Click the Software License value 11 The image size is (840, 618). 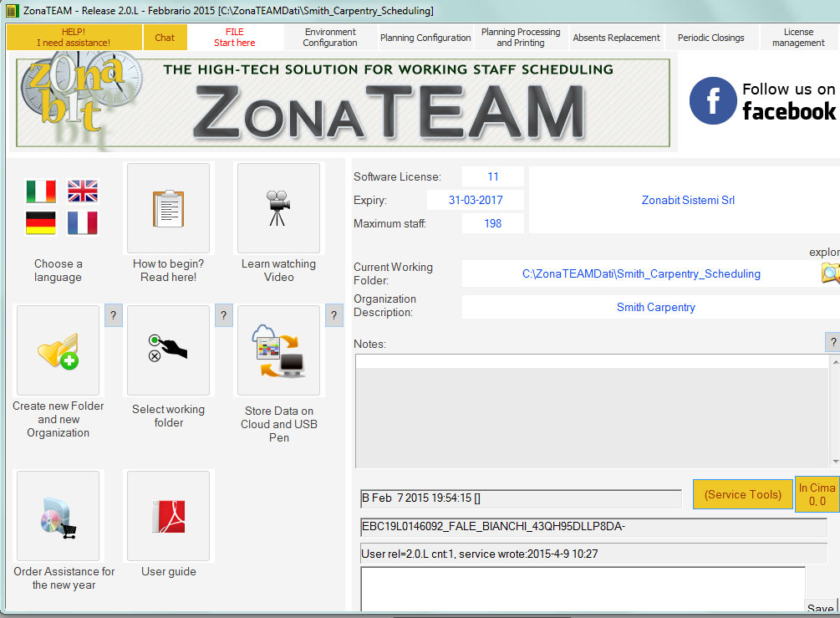tap(493, 176)
